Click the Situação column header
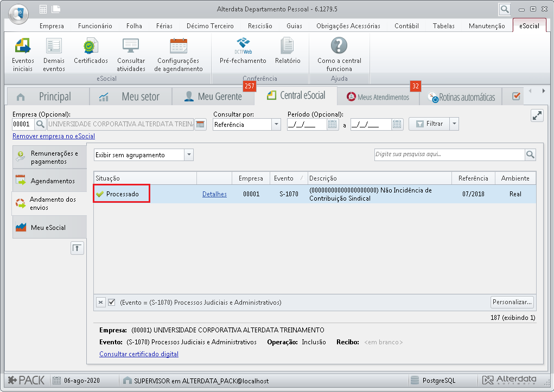554x392 pixels. click(145, 178)
